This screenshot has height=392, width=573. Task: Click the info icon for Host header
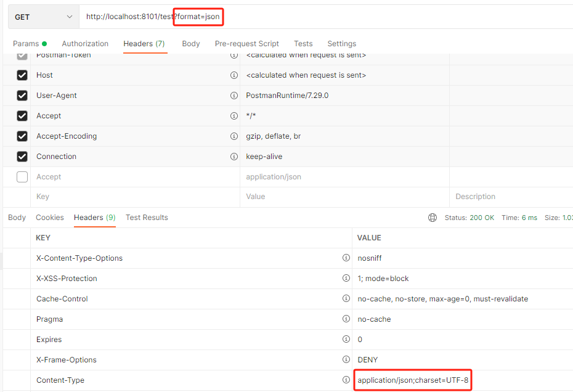234,75
